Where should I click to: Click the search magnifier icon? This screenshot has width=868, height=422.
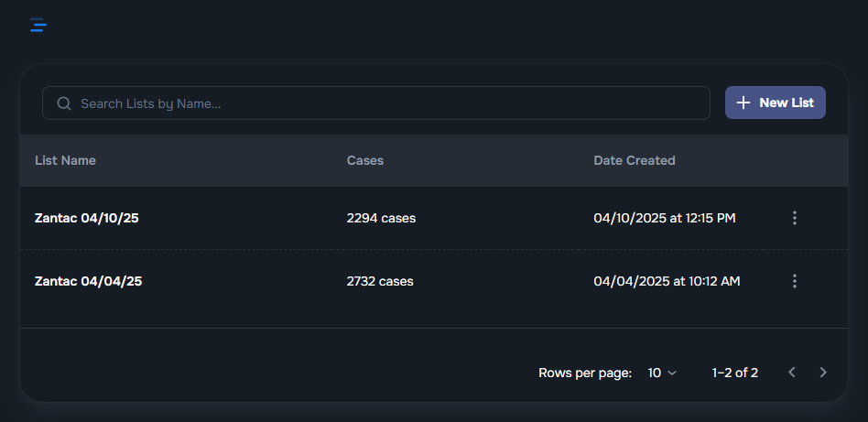tap(64, 103)
